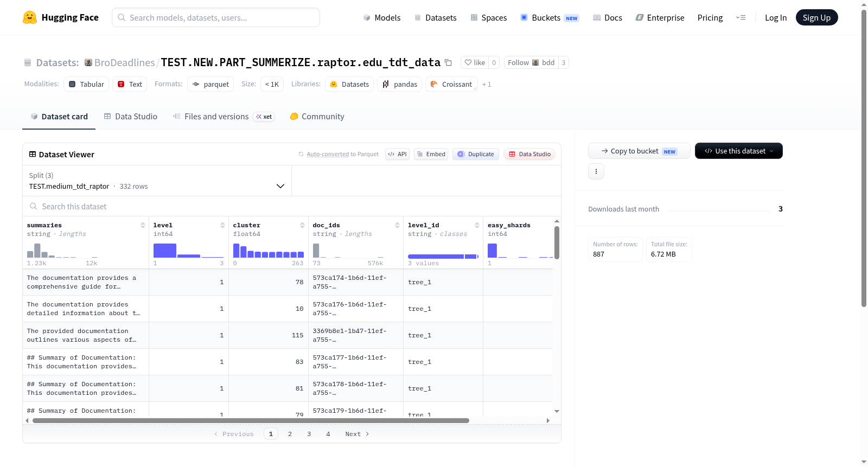Click the dataset table vertical scrollbar
Image resolution: width=868 pixels, height=467 pixels.
(557, 242)
